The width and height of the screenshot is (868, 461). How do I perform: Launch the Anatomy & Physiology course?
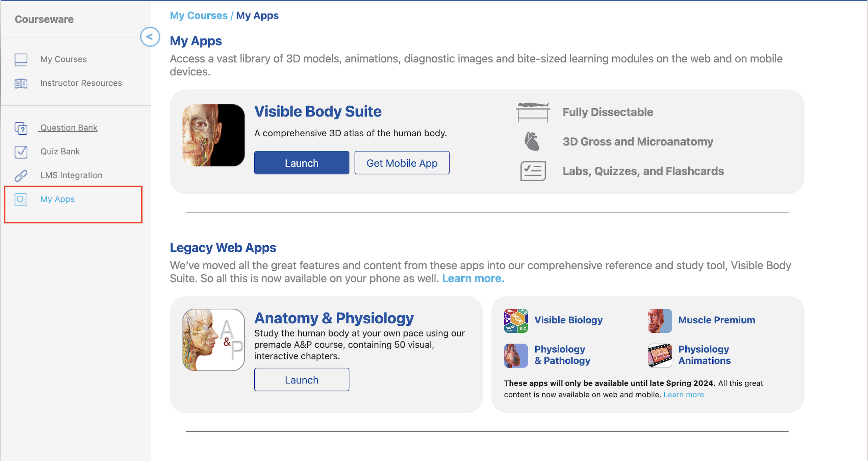click(301, 379)
